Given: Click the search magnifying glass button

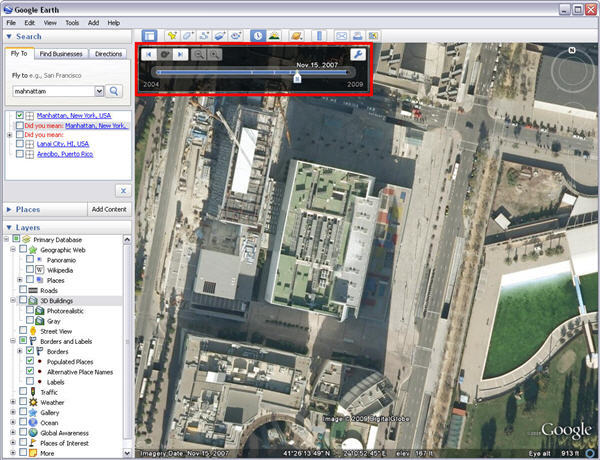Looking at the screenshot, I should tap(115, 91).
